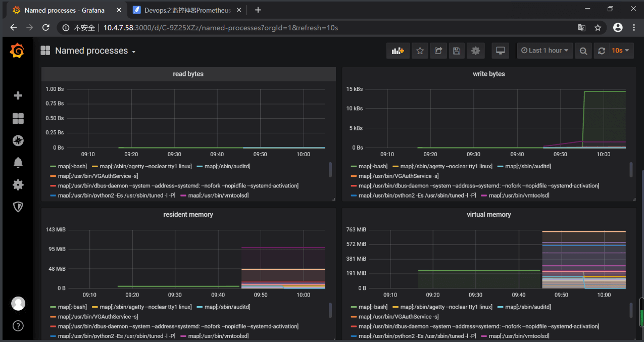Toggle the map[-bash] series in read bytes legend
This screenshot has height=342, width=644.
72,166
